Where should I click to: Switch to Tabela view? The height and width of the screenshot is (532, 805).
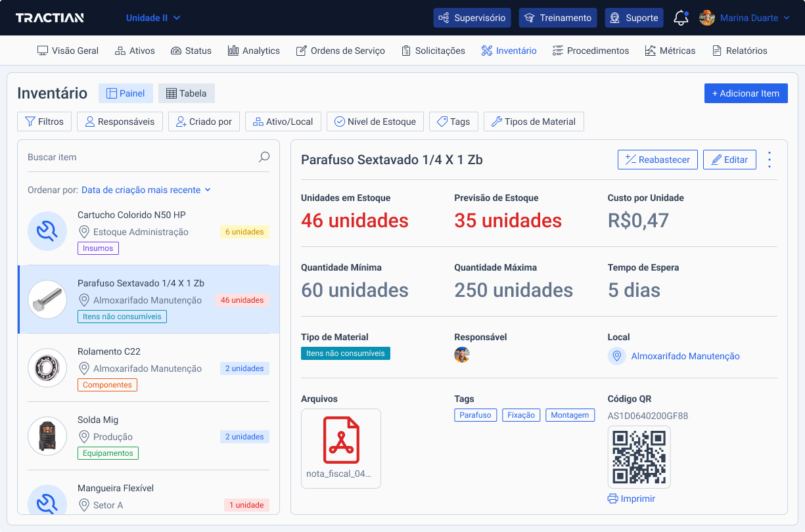pos(186,93)
